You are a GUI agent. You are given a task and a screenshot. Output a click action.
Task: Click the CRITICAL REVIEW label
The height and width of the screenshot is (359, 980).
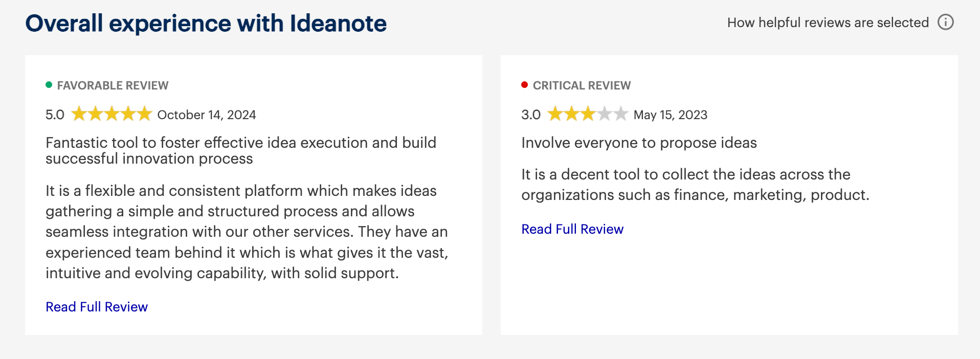582,85
